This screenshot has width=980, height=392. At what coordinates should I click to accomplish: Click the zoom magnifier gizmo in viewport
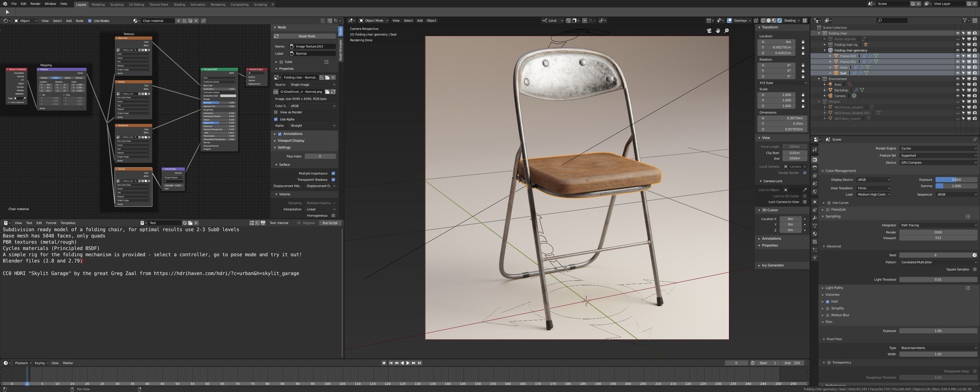pyautogui.click(x=727, y=31)
